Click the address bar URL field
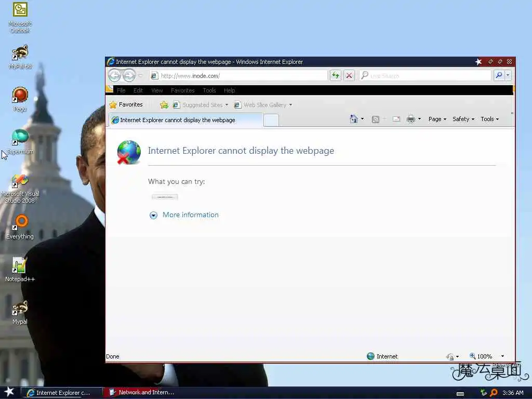The image size is (532, 399). [x=238, y=76]
